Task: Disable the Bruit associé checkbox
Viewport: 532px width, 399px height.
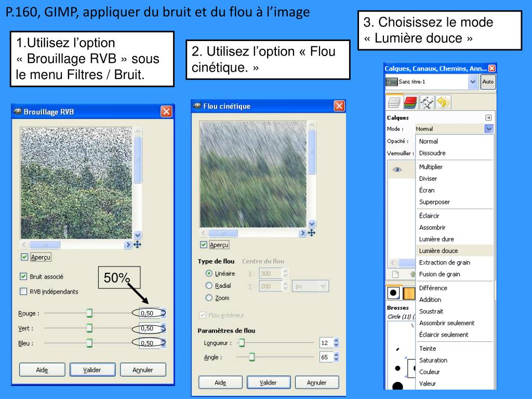Action: coord(23,276)
